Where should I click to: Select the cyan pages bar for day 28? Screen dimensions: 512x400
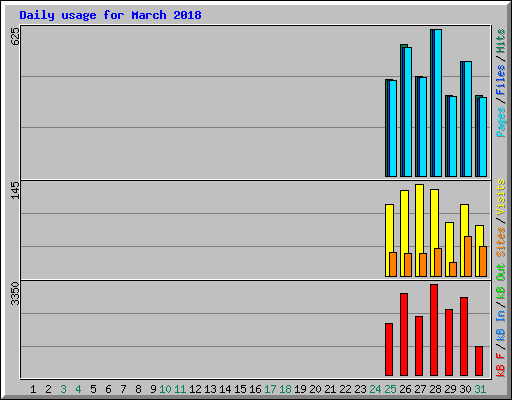point(438,103)
